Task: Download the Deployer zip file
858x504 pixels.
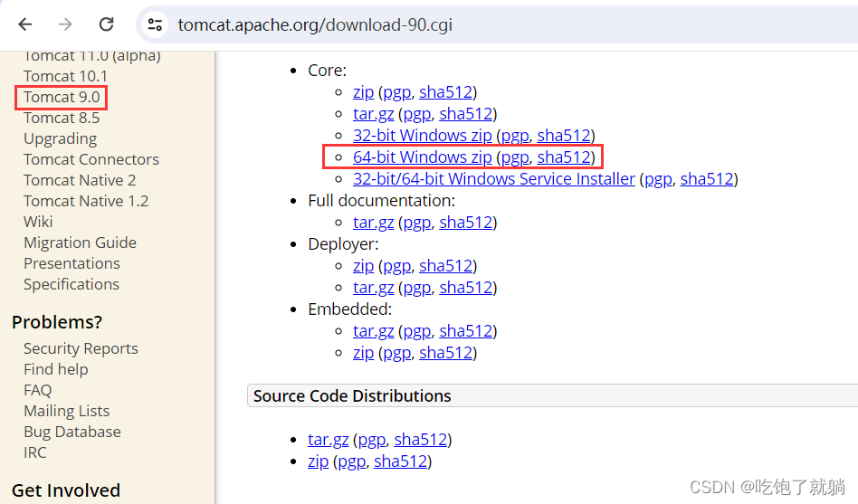Action: pos(363,265)
